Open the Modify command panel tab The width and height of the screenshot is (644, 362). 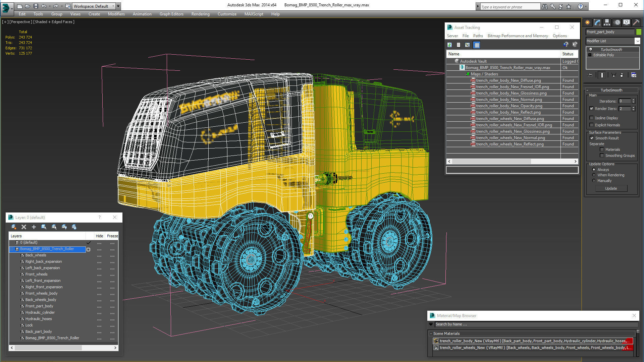tap(597, 22)
